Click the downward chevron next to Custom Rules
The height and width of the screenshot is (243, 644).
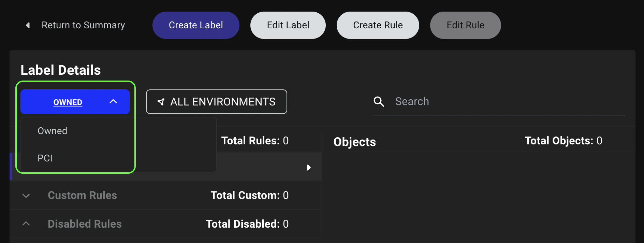[26, 195]
